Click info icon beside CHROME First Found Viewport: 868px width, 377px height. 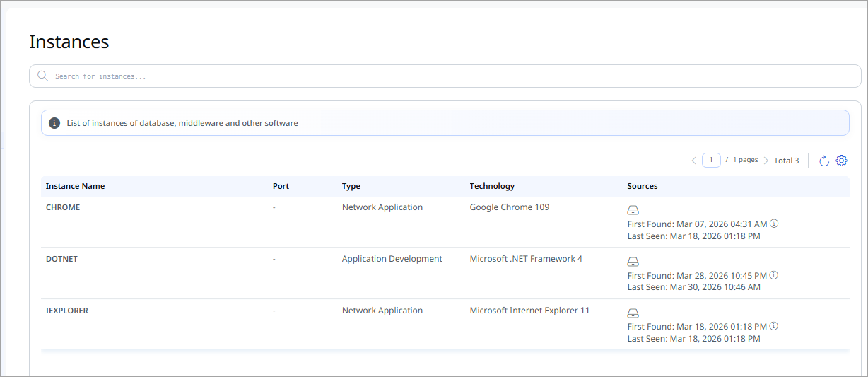pyautogui.click(x=774, y=224)
